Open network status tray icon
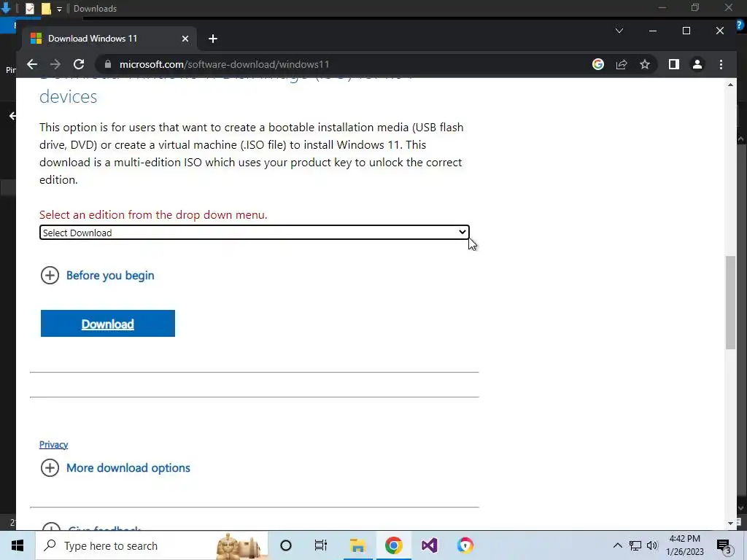The height and width of the screenshot is (560, 747). click(x=635, y=545)
